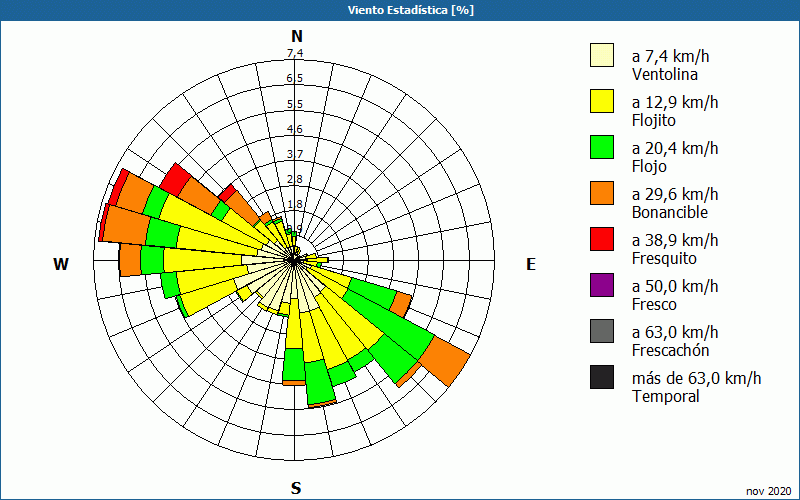
Task: Click the Ventolina pale yellow legend swatch
Action: click(602, 55)
